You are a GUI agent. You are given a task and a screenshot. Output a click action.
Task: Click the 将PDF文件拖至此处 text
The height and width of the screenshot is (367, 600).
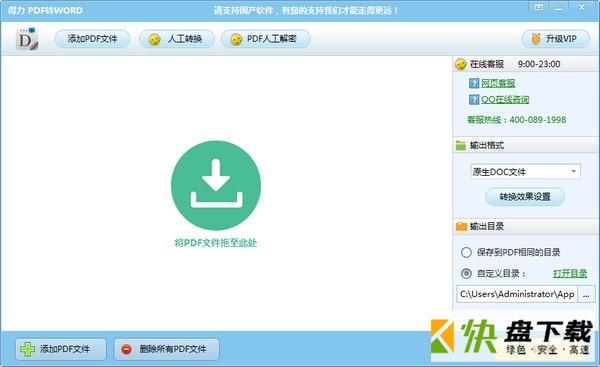coord(216,243)
